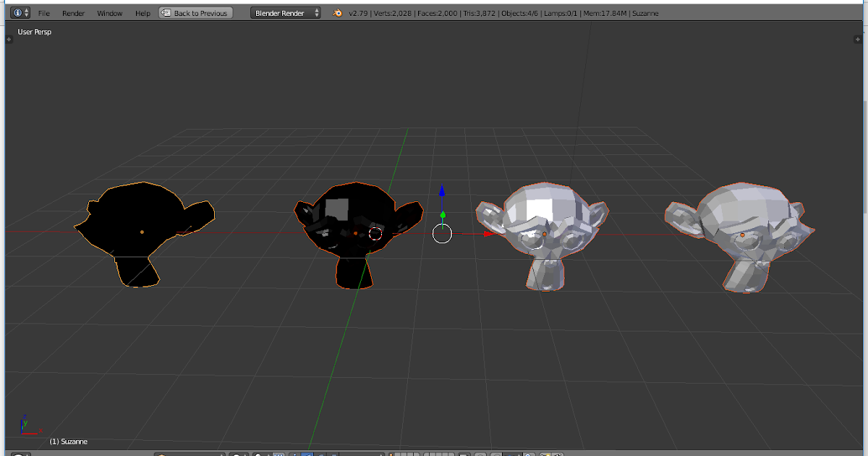Open the Render menu
Image resolution: width=868 pixels, height=456 pixels.
click(x=73, y=12)
